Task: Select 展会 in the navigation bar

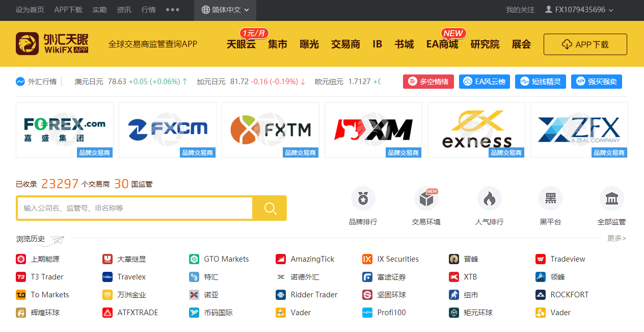Action: [521, 44]
